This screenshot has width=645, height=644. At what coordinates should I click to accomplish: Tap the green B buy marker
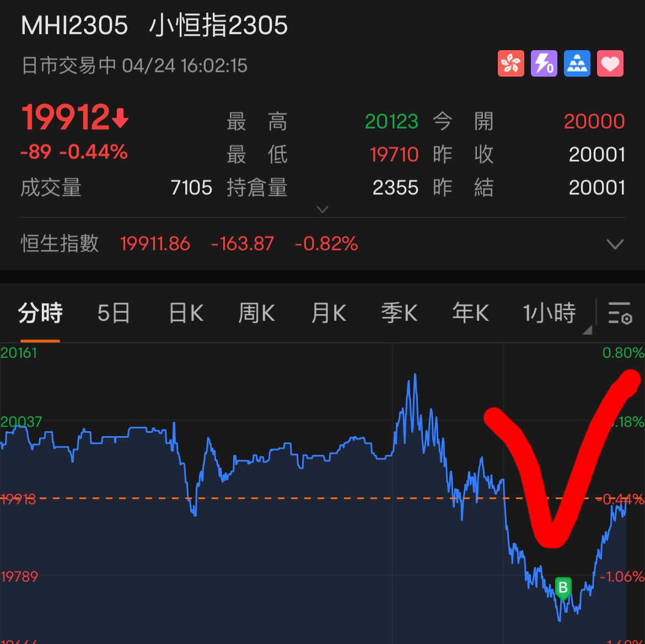pos(562,588)
